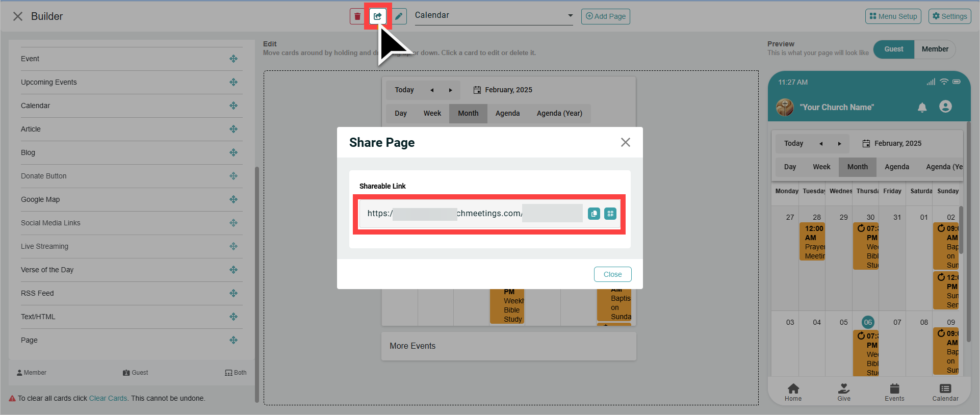Screen dimensions: 980x415
Task: Tap the Give icon in preview footer
Action: click(844, 392)
